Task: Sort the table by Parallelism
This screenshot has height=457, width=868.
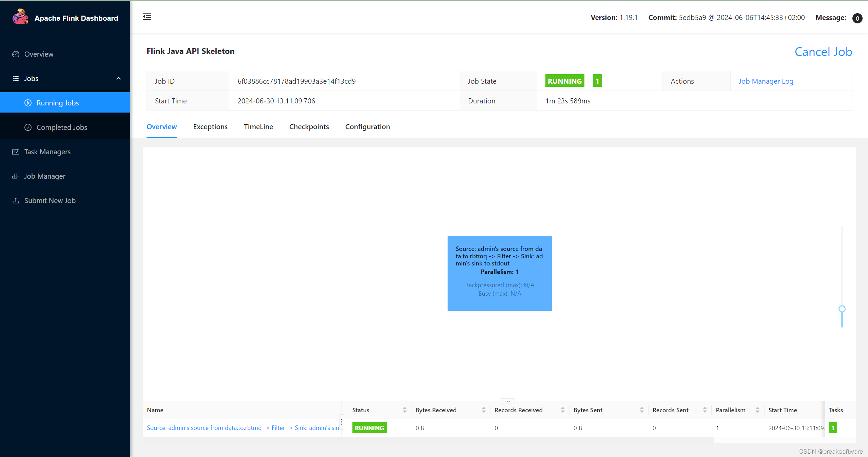Action: pyautogui.click(x=757, y=410)
